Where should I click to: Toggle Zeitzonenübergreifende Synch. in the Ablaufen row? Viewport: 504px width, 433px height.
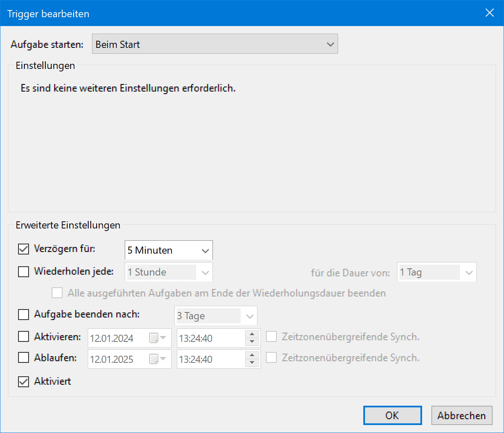272,358
